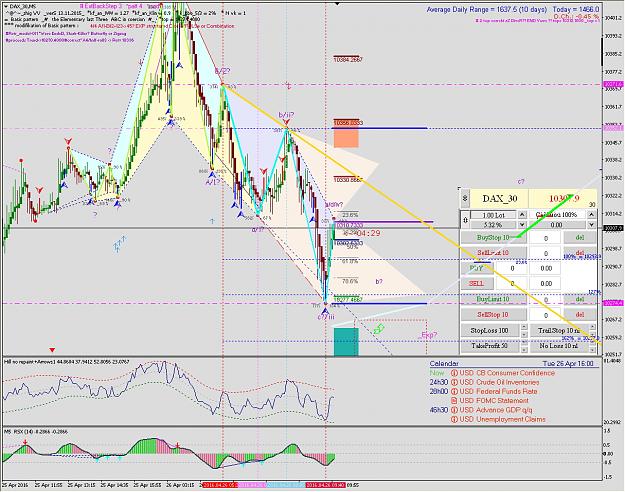Decrease TakeProfit 50 value with down stepper
625x492 pixels.
click(x=524, y=349)
